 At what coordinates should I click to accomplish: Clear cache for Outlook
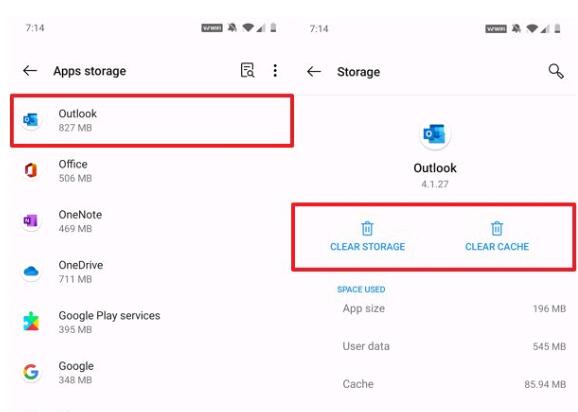click(x=497, y=236)
